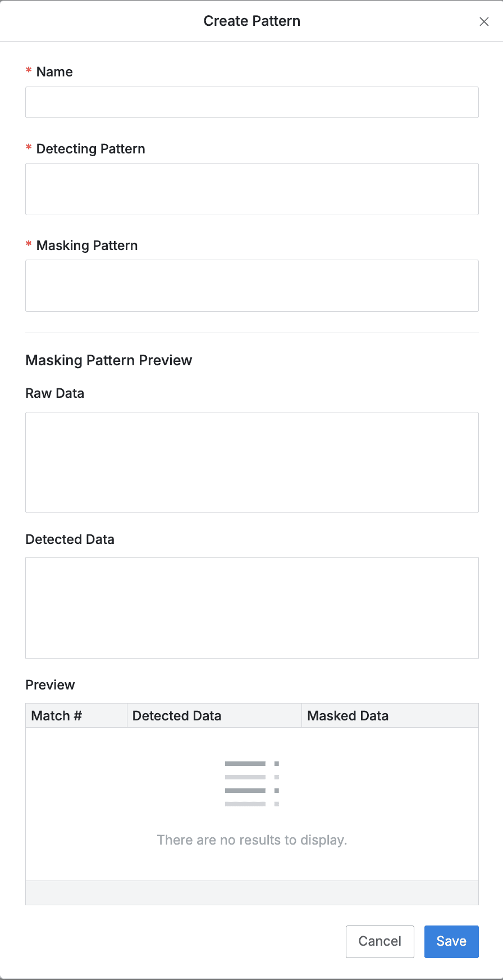Click inside the Name input field
This screenshot has height=980, width=503.
(251, 102)
